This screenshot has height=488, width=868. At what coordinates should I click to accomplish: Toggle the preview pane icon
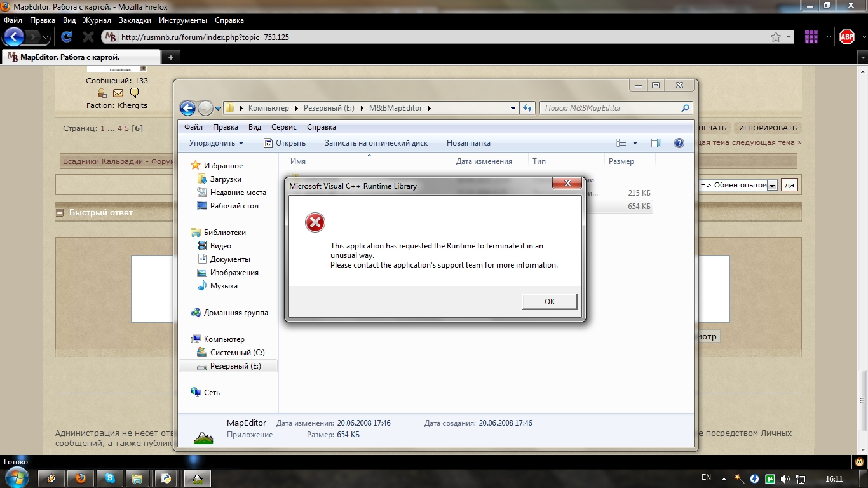click(656, 143)
